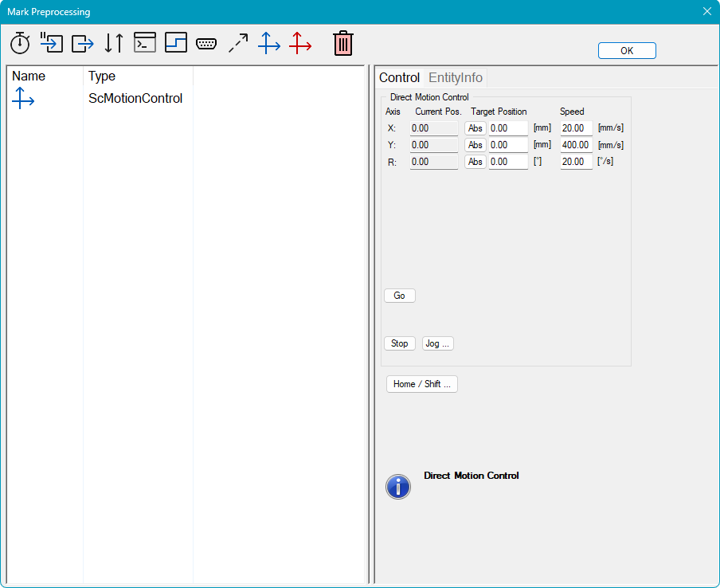Click the R current position field
The height and width of the screenshot is (588, 720).
pyautogui.click(x=434, y=162)
